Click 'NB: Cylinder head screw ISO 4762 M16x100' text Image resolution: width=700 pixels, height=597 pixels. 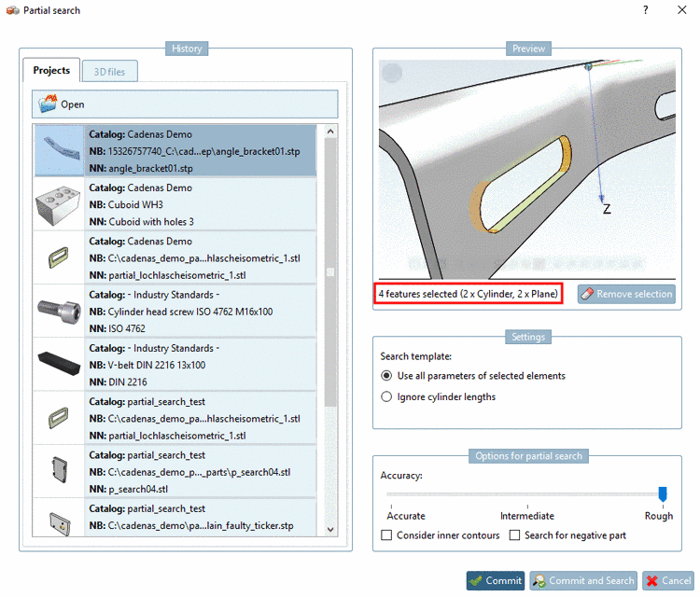click(x=181, y=312)
